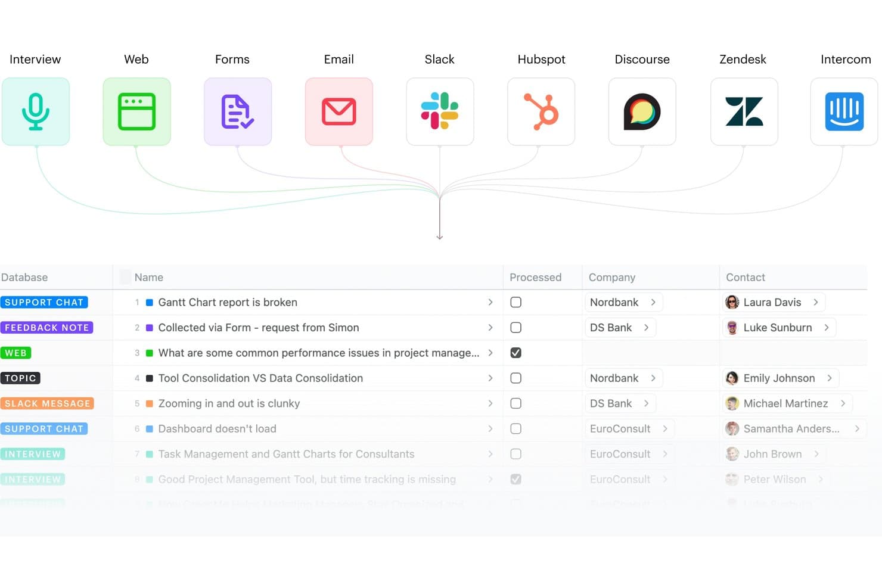882x588 pixels.
Task: Check Processed for Gantt Chart report is broken
Action: click(x=516, y=302)
